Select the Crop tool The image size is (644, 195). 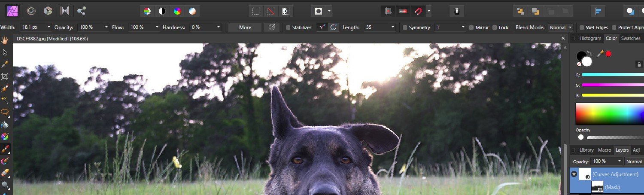point(5,76)
